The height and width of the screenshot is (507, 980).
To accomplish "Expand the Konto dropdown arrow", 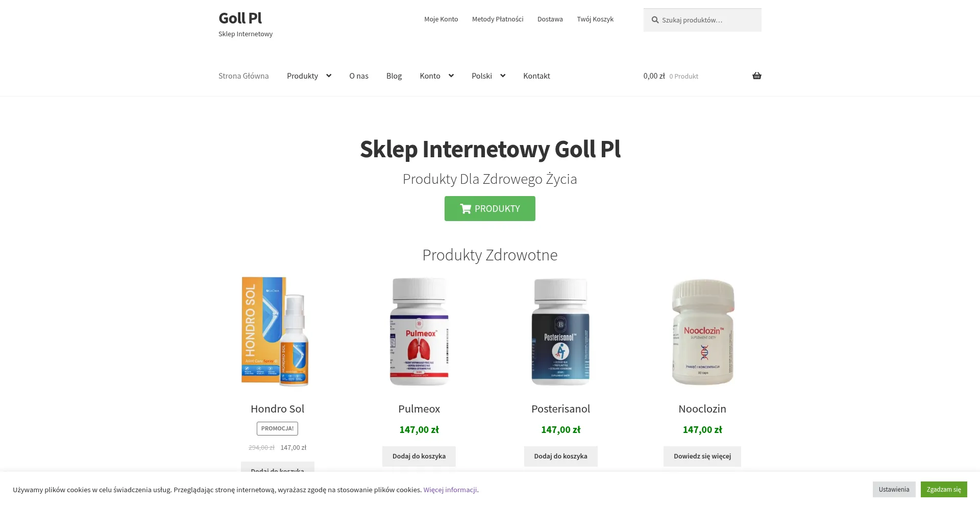I will click(451, 76).
